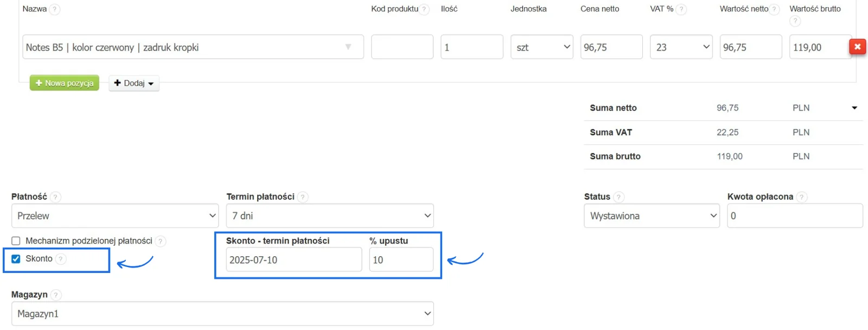
Task: Uncheck the Skonto checkbox
Action: 16,259
